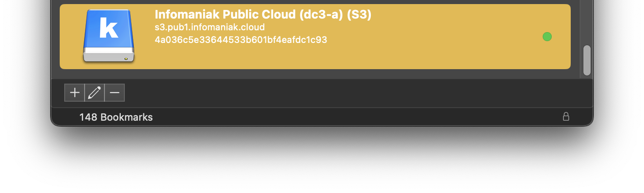Select the highlighted yellow bookmark row
This screenshot has height=193, width=644.
pyautogui.click(x=315, y=37)
